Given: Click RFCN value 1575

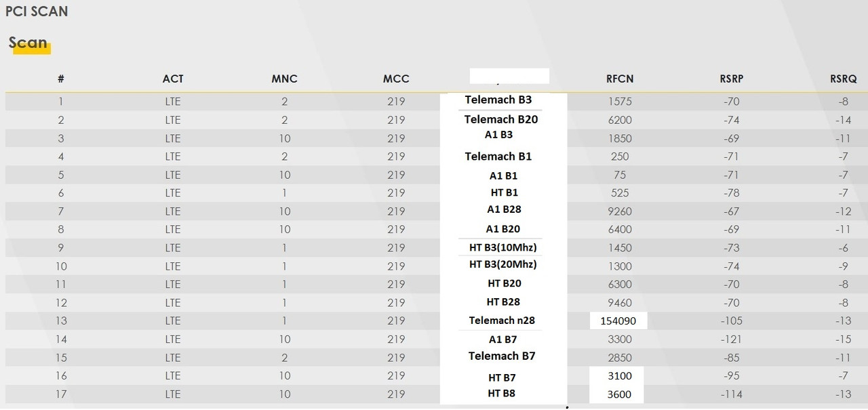Looking at the screenshot, I should coord(620,102).
